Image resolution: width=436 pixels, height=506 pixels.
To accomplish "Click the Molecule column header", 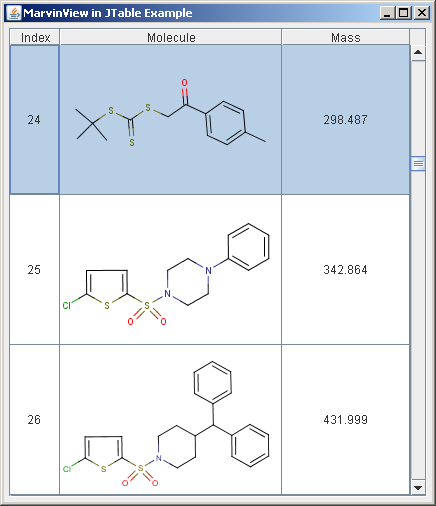I will tap(171, 37).
